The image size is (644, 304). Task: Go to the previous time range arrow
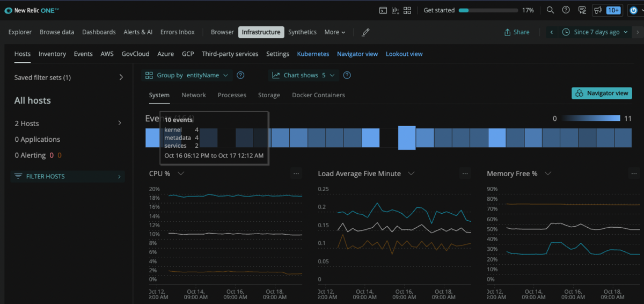551,32
